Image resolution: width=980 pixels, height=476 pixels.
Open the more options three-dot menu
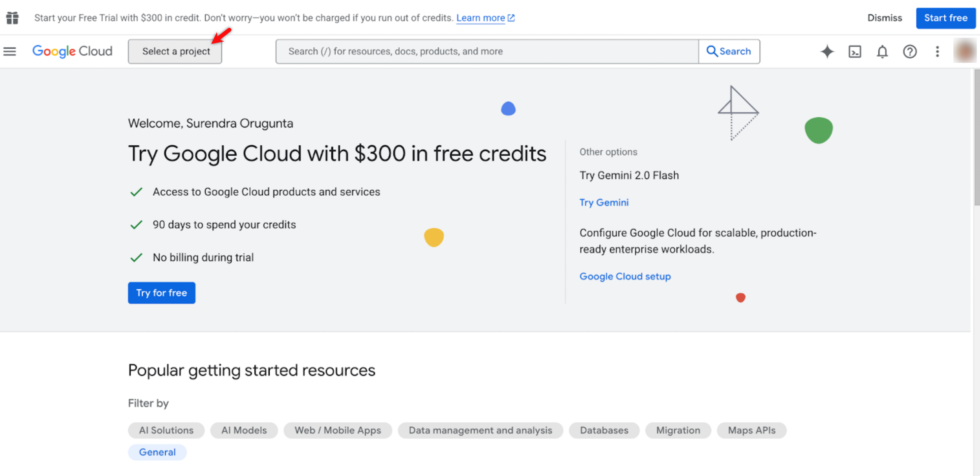coord(937,51)
